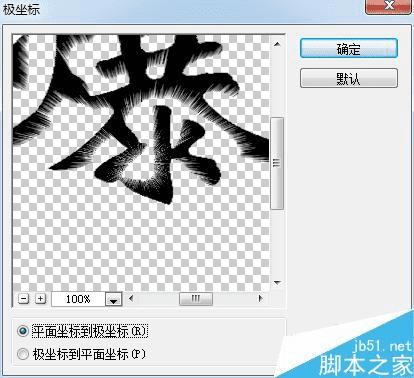The width and height of the screenshot is (414, 378).
Task: Open the zoom percentage dropdown arrow
Action: pyautogui.click(x=114, y=299)
